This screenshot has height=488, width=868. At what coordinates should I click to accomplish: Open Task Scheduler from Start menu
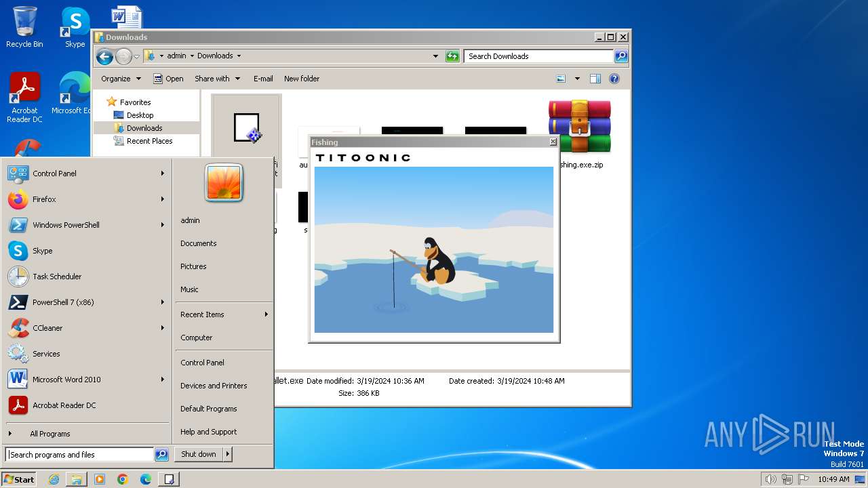click(86, 277)
